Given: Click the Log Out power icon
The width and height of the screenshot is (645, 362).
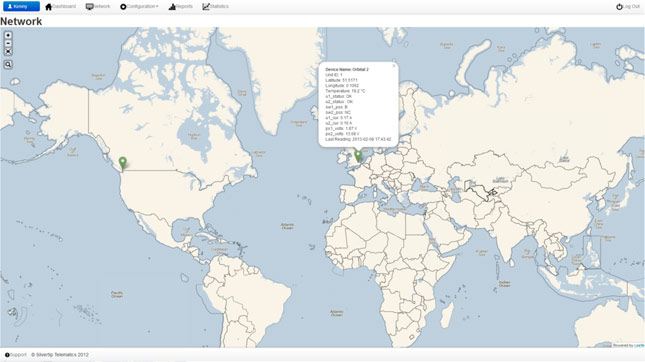Looking at the screenshot, I should click(x=619, y=7).
